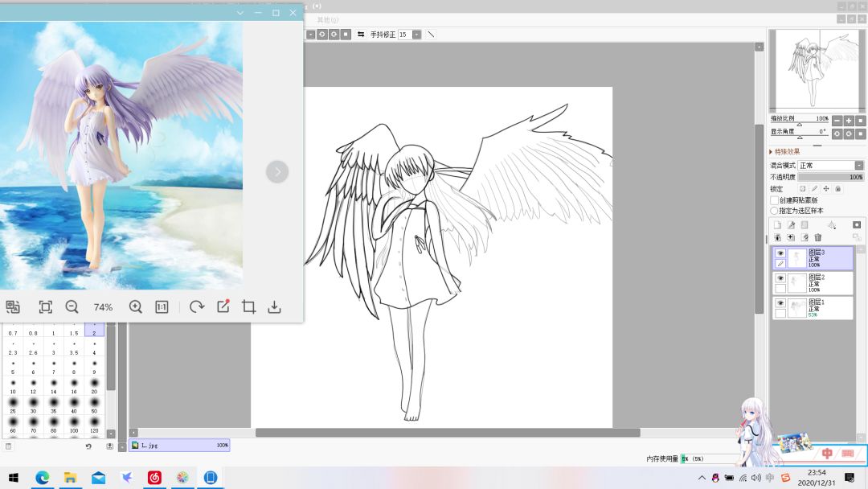Click the fit-to-window icon in the image viewer

[45, 306]
